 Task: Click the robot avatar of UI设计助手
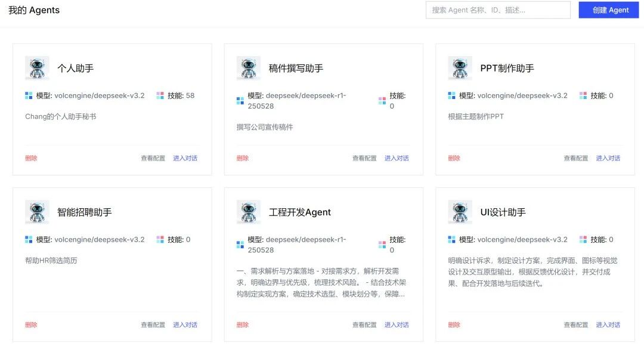[460, 212]
